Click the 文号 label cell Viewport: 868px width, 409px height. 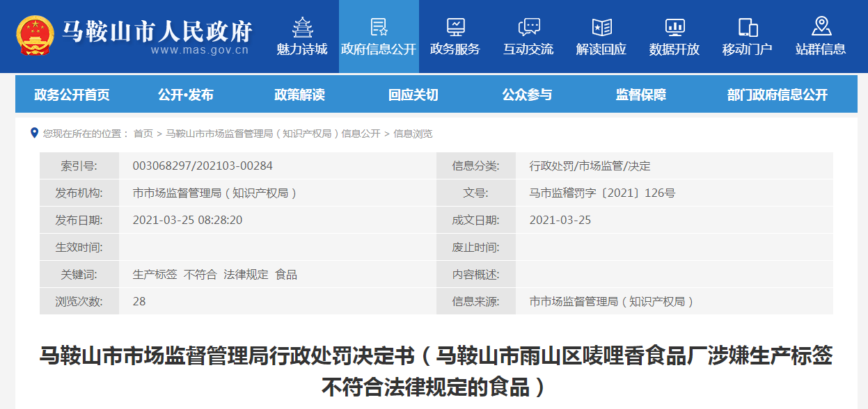(x=476, y=193)
